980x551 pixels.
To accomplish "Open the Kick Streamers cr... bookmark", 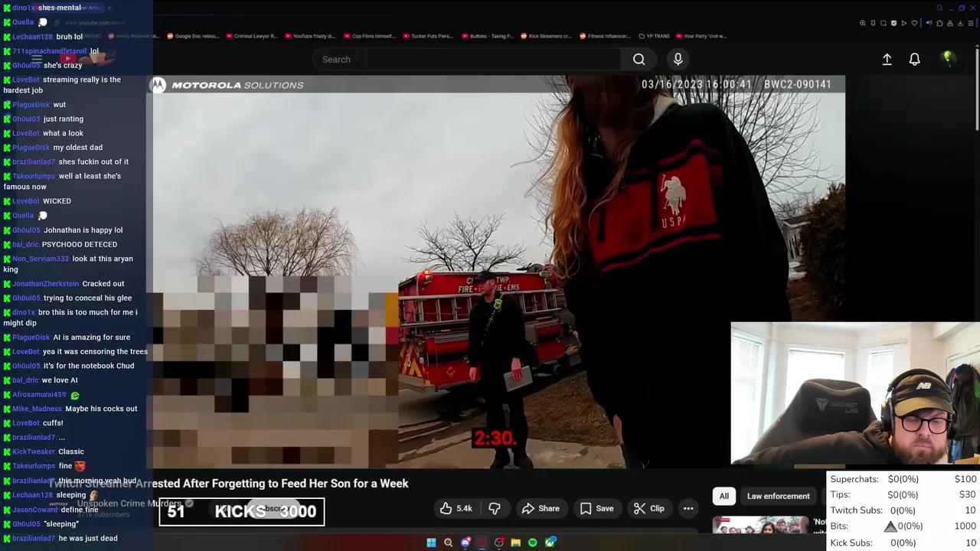I will click(x=546, y=36).
